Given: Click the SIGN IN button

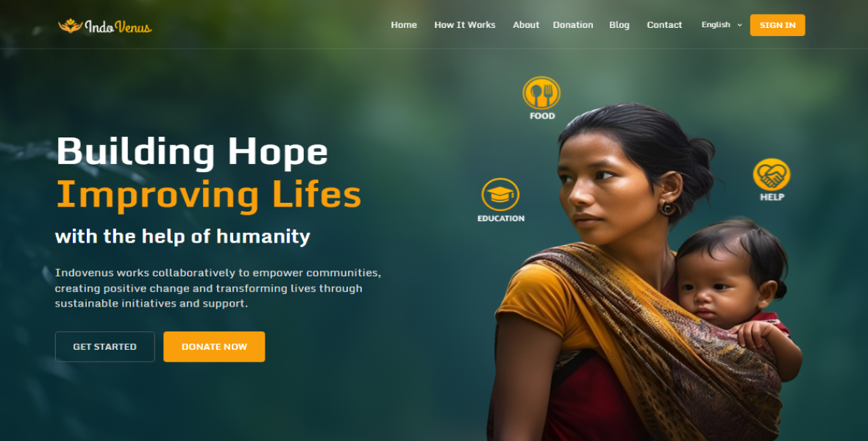Looking at the screenshot, I should point(778,25).
